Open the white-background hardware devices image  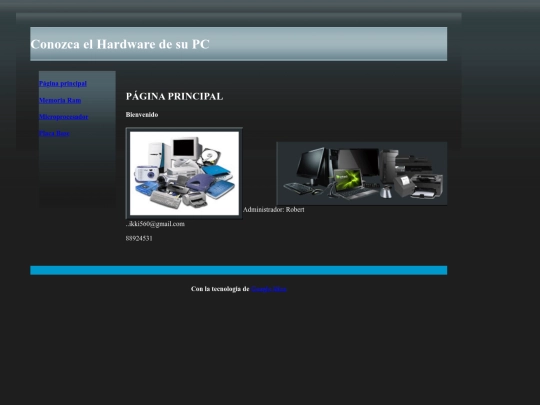[184, 173]
